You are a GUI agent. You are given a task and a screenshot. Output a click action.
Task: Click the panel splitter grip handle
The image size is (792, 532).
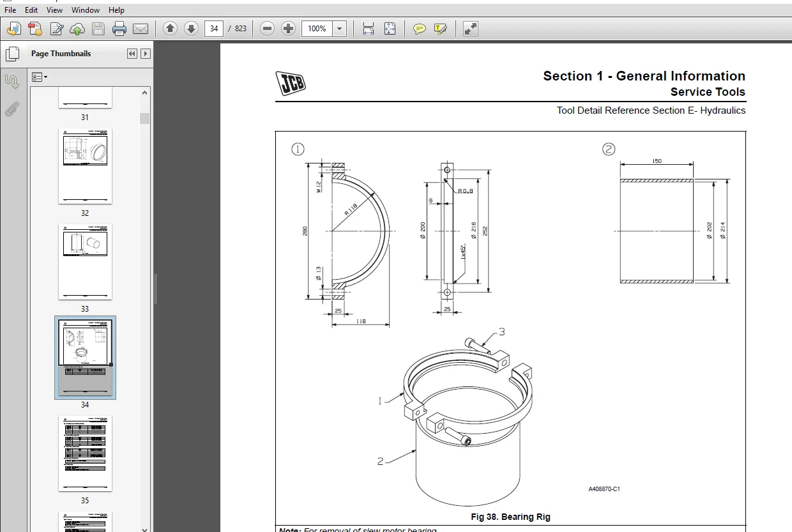point(155,289)
